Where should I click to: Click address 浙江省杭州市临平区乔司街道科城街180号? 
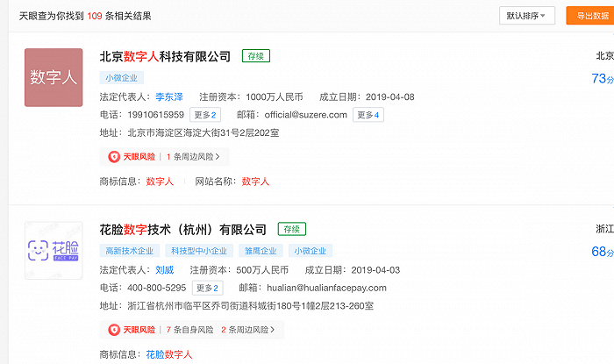[251, 306]
